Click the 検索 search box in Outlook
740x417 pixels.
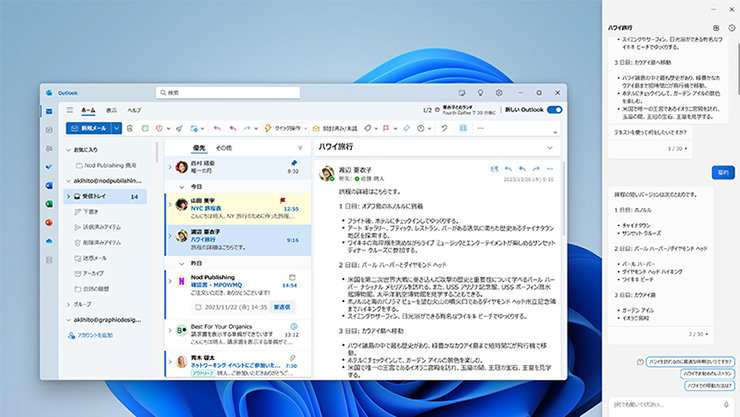(228, 93)
